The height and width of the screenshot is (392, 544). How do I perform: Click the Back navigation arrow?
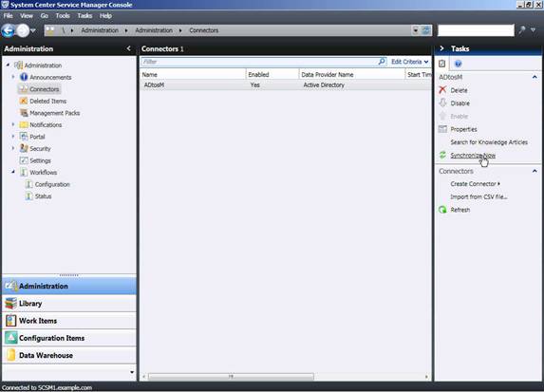tap(8, 30)
